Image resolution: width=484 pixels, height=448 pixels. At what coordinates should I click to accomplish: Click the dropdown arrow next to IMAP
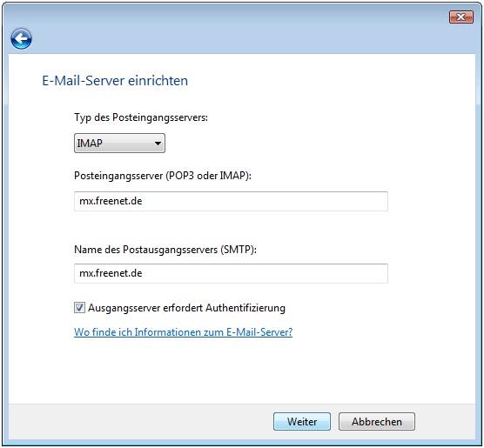pyautogui.click(x=158, y=144)
